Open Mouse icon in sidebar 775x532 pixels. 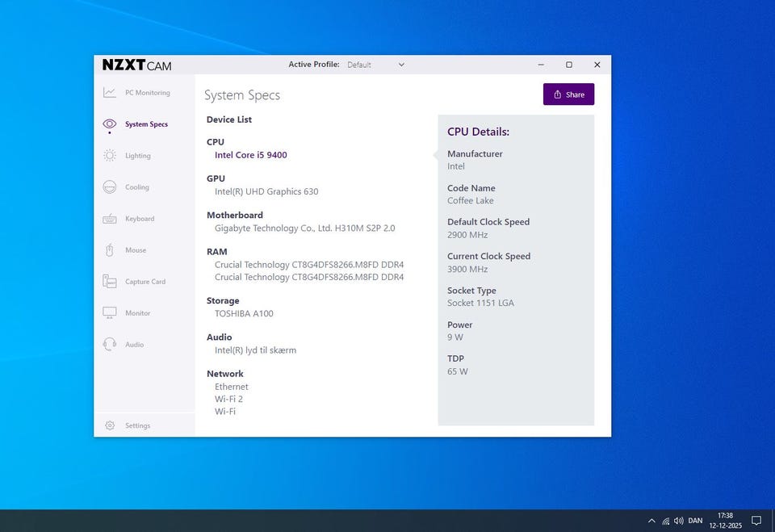(109, 250)
